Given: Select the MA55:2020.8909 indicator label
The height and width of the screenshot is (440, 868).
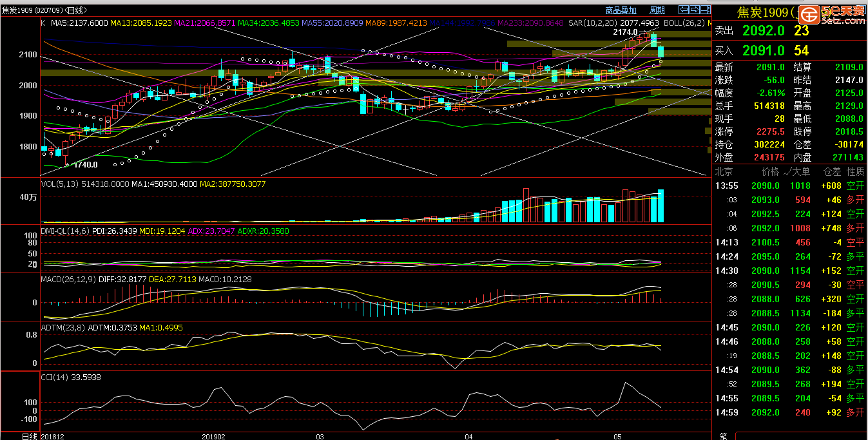Looking at the screenshot, I should coord(332,23).
